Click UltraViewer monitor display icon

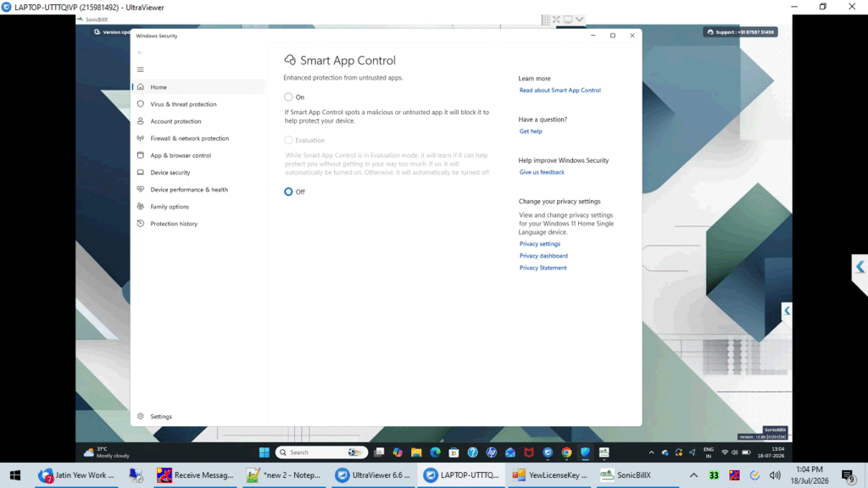(568, 19)
